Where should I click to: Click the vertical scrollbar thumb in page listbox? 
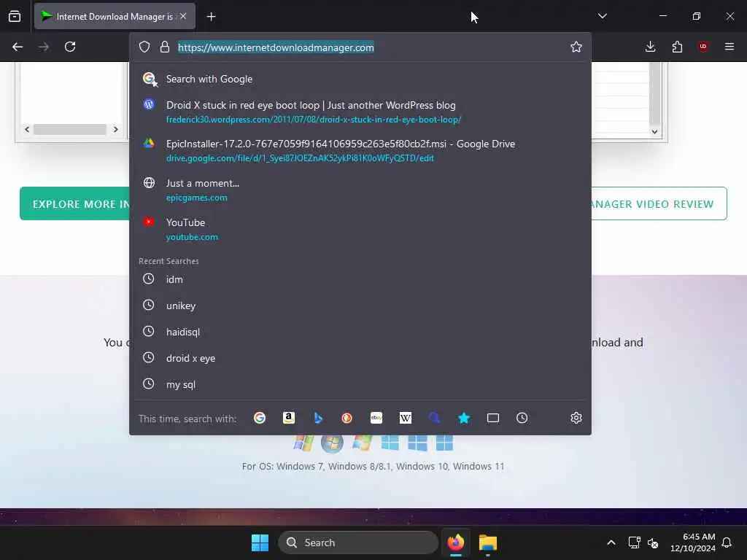pyautogui.click(x=654, y=93)
